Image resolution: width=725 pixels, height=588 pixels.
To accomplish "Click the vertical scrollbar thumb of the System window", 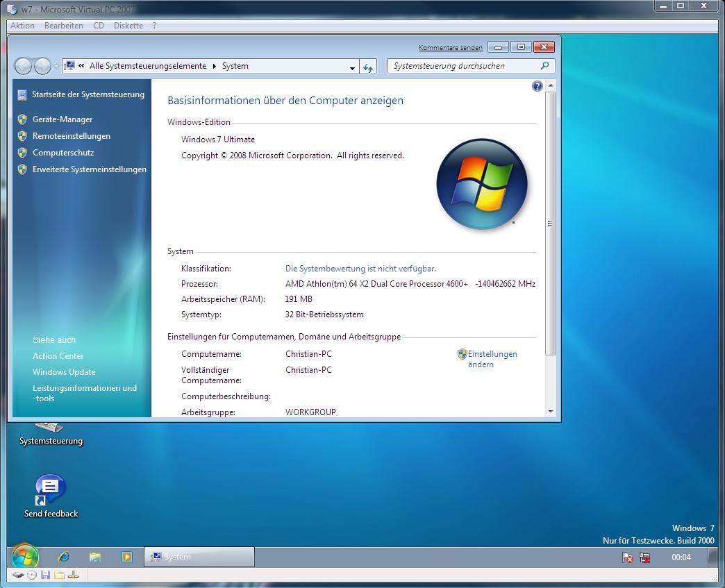I will [x=551, y=224].
